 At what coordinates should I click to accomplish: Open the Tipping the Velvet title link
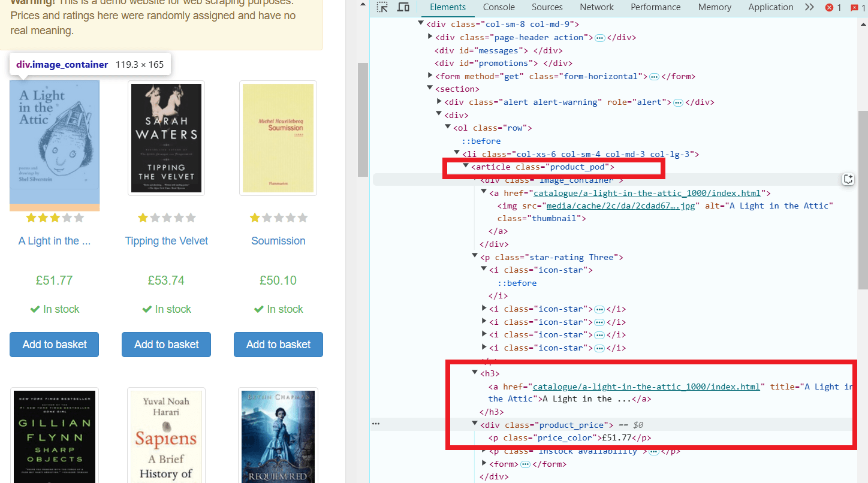click(167, 241)
